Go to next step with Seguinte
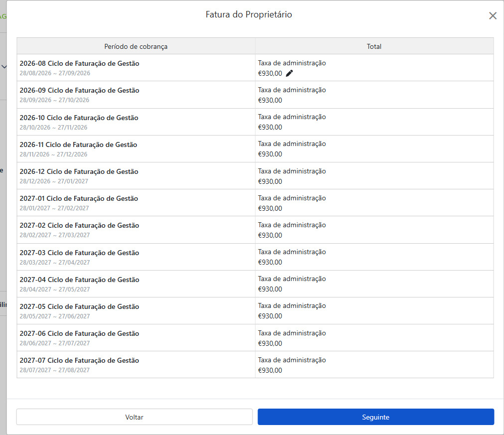This screenshot has height=435, width=504. point(376,417)
